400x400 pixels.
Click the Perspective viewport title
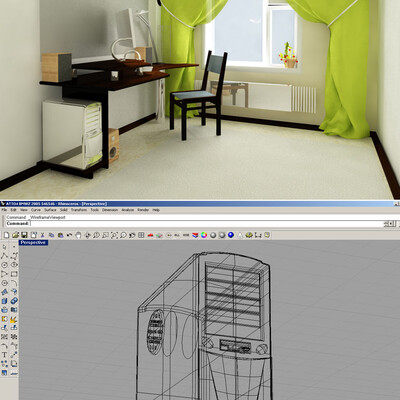pyautogui.click(x=33, y=242)
